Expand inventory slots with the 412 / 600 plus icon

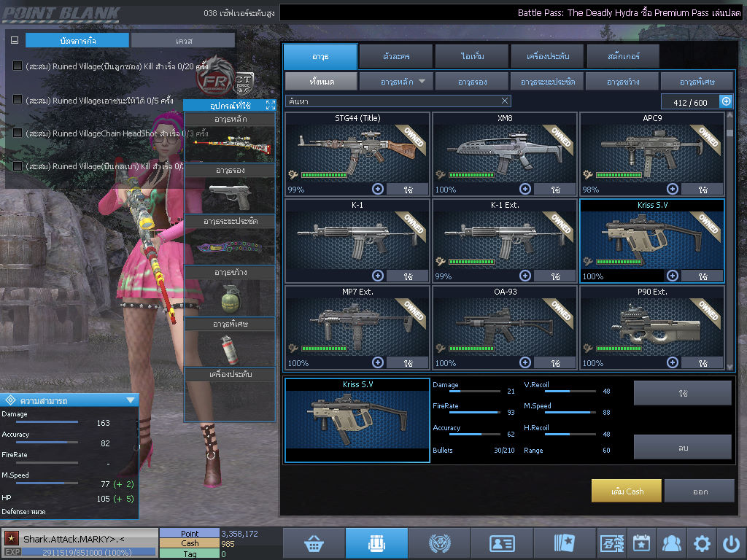pos(726,101)
